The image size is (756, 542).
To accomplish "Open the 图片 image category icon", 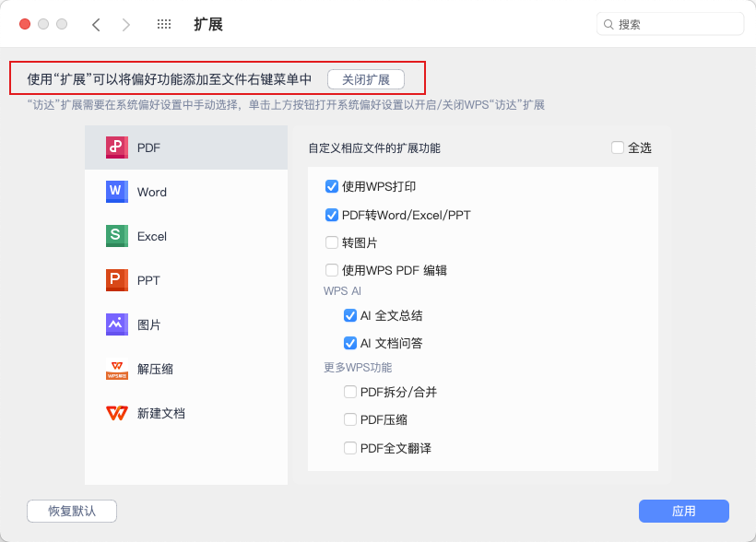I will click(116, 324).
